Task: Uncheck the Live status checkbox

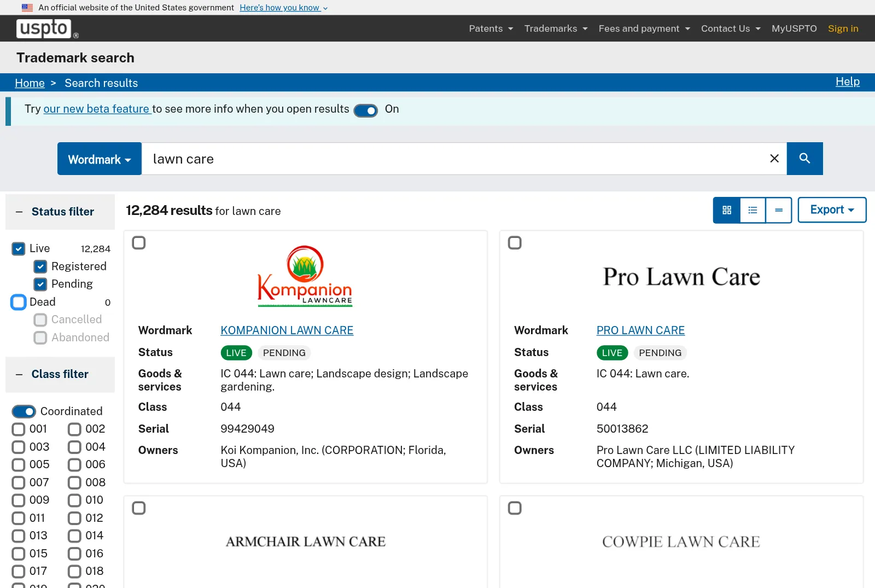Action: click(19, 249)
